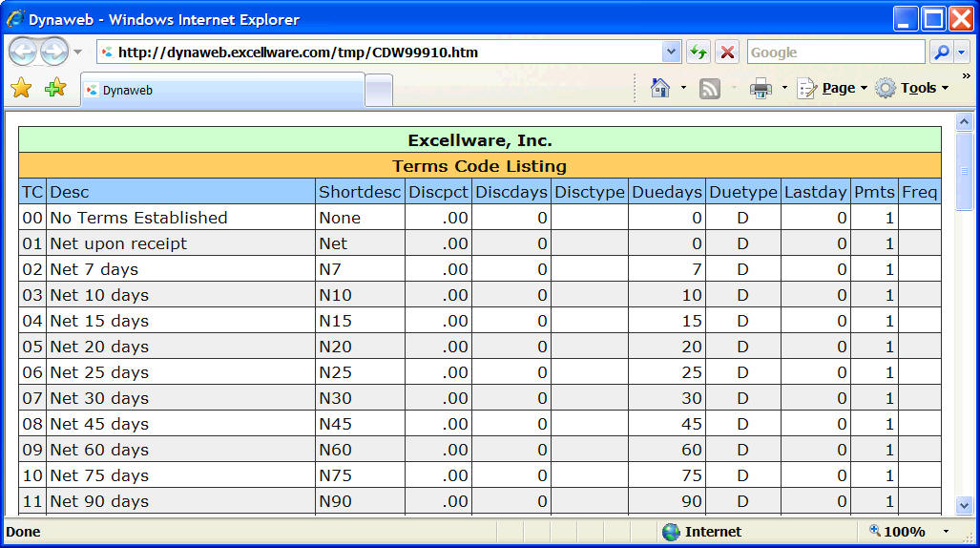The height and width of the screenshot is (548, 980).
Task: Open search provider options dropdown
Action: 963,53
